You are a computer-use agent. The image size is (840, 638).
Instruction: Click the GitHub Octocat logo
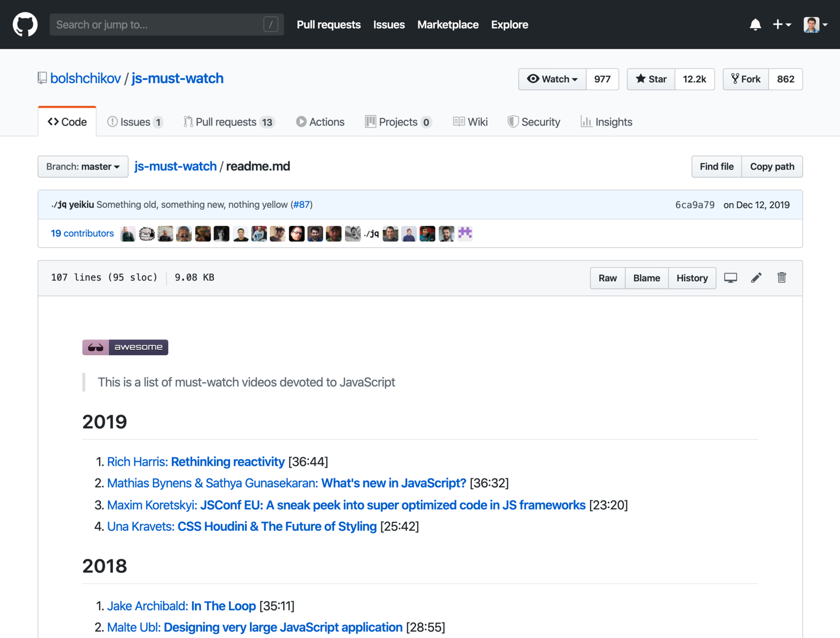click(25, 25)
